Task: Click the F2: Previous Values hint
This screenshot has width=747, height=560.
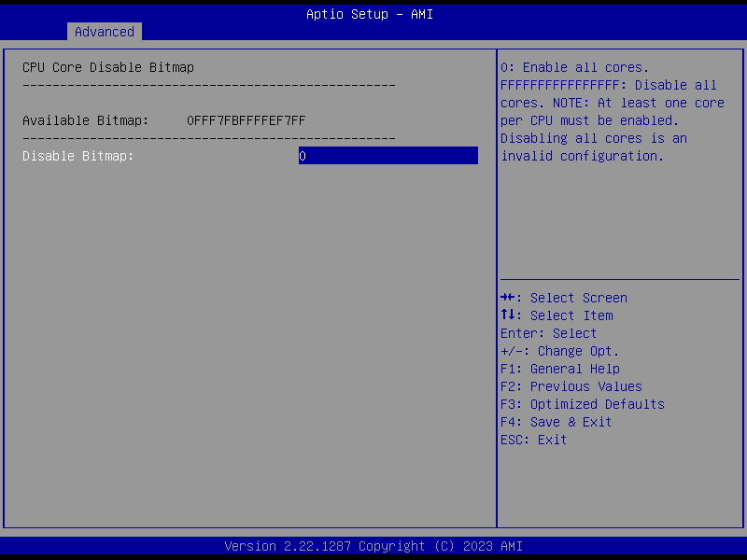Action: 571,386
